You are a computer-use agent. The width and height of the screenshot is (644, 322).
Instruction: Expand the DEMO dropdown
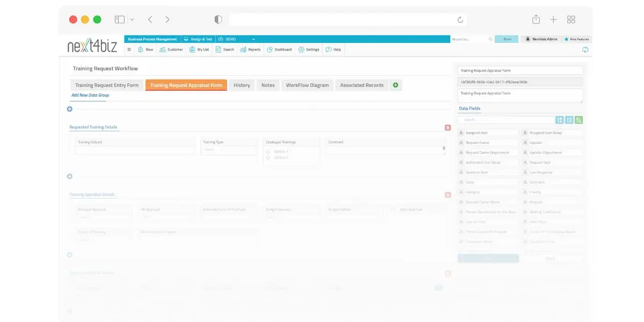click(237, 39)
